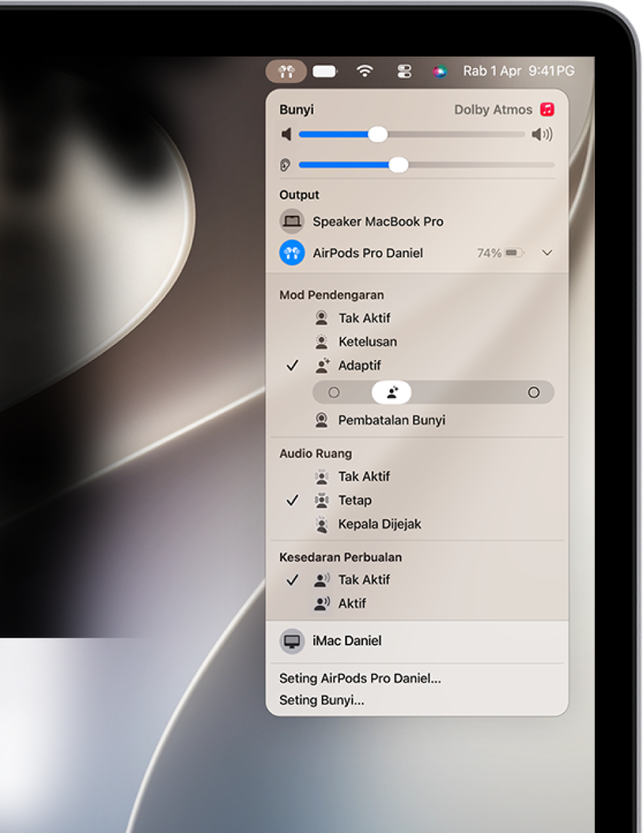Screen dimensions: 644x833
Task: Click the iMac Daniel display icon
Action: pyautogui.click(x=292, y=641)
